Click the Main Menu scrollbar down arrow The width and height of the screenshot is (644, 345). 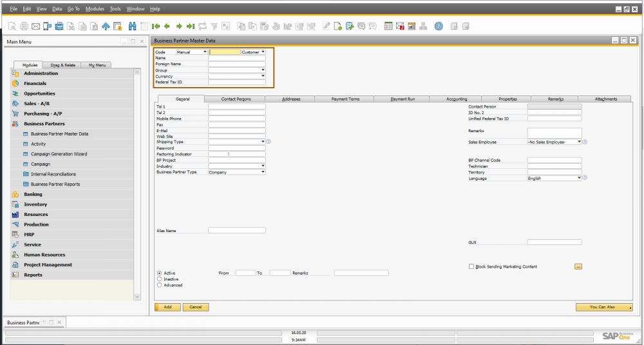click(x=137, y=297)
